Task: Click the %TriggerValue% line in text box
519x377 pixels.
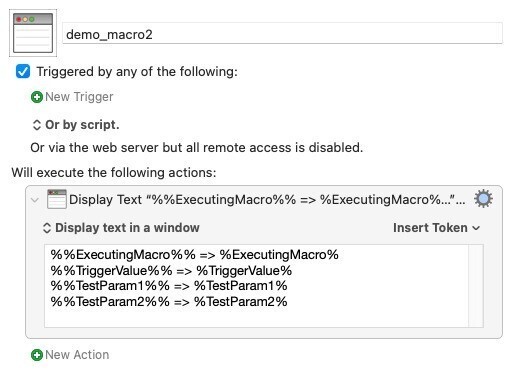Action: [171, 270]
